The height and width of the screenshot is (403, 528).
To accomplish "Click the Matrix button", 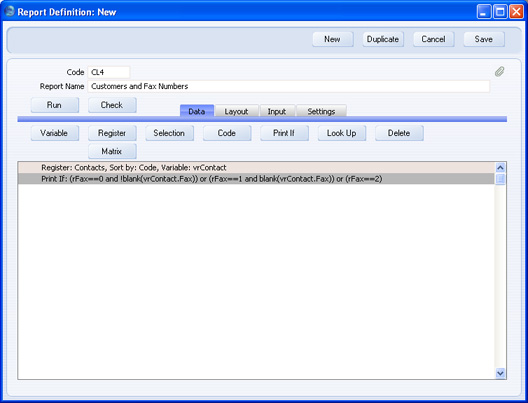I will pyautogui.click(x=112, y=151).
